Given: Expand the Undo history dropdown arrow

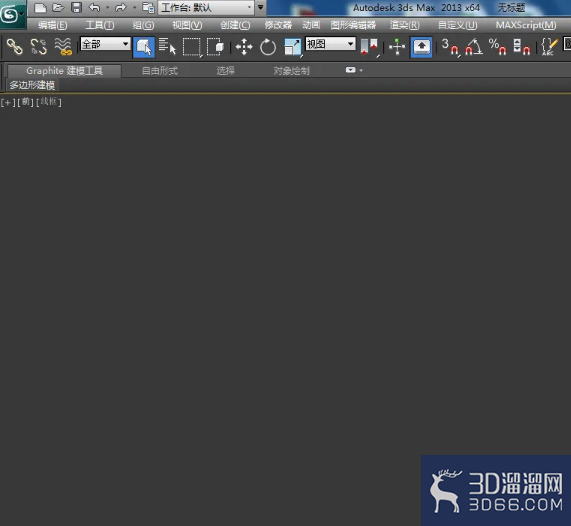Looking at the screenshot, I should point(107,8).
